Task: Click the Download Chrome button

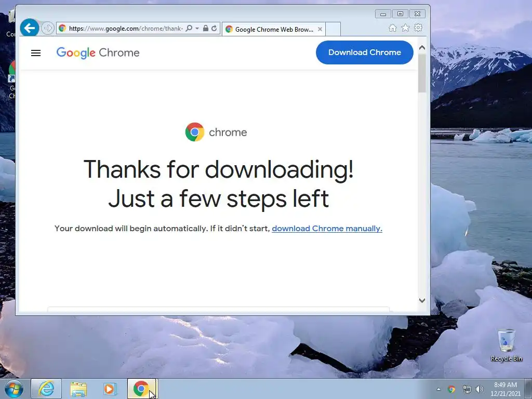Action: [364, 52]
